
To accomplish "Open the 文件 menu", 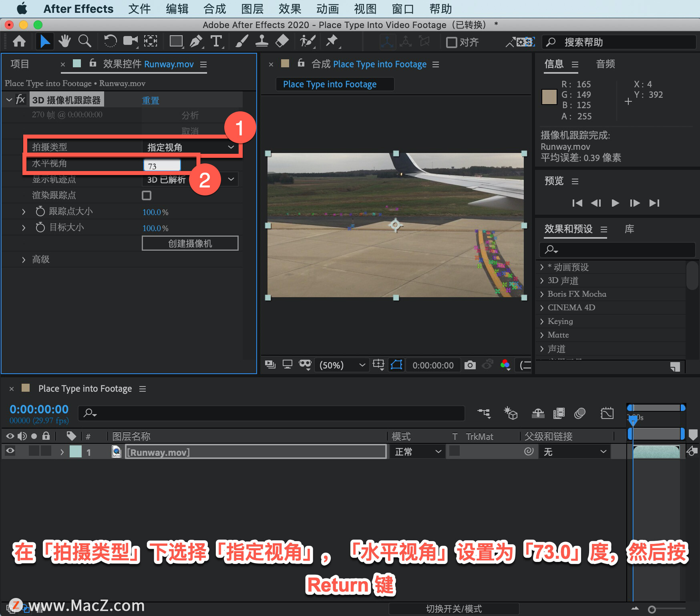I will click(139, 9).
